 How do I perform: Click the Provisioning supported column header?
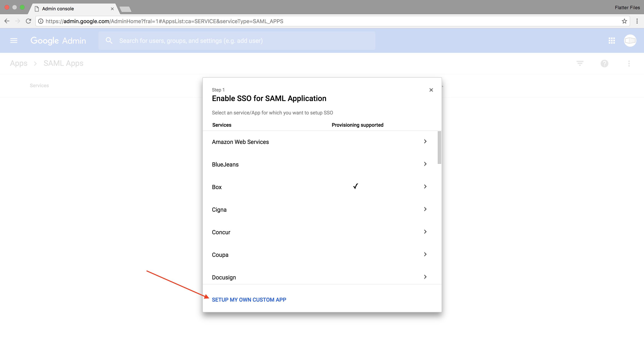pyautogui.click(x=357, y=125)
